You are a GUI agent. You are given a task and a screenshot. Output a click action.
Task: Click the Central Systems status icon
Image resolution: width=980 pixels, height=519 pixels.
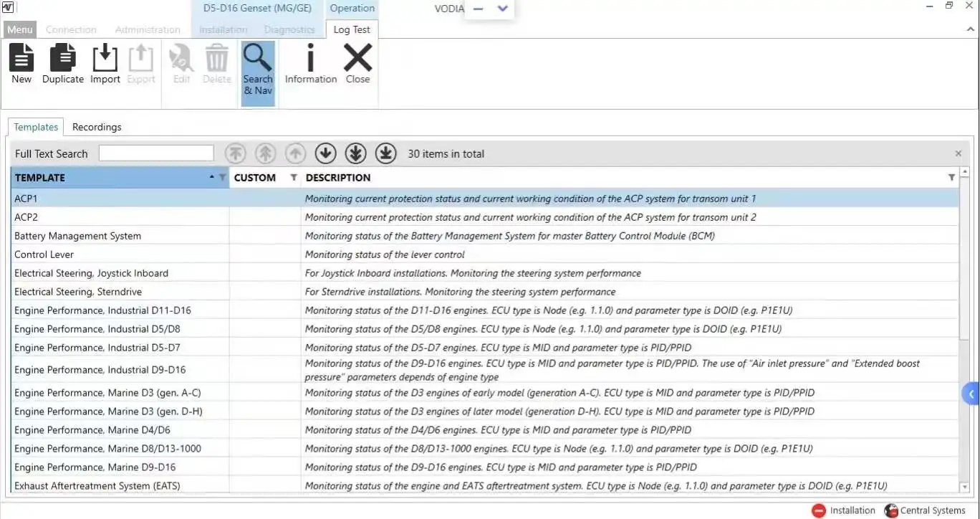pos(891,510)
